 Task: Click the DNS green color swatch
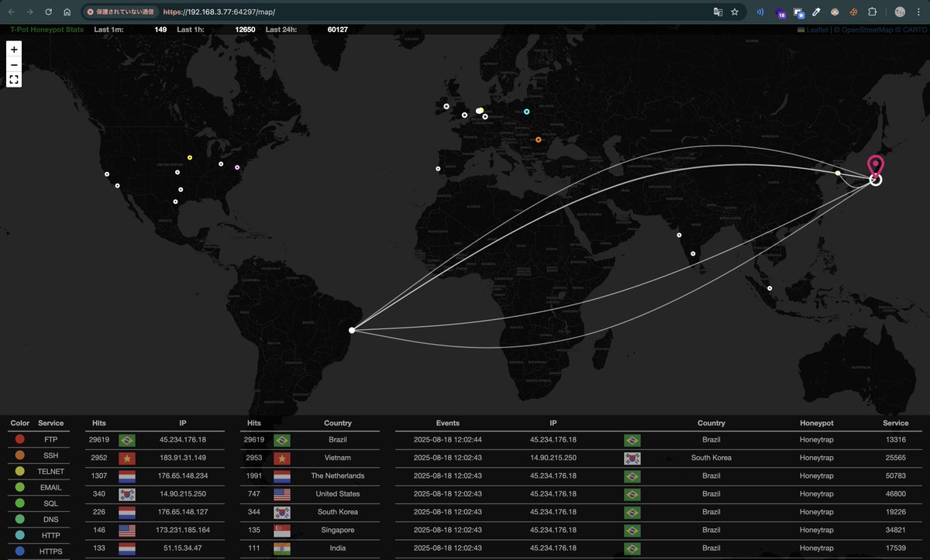[x=20, y=519]
